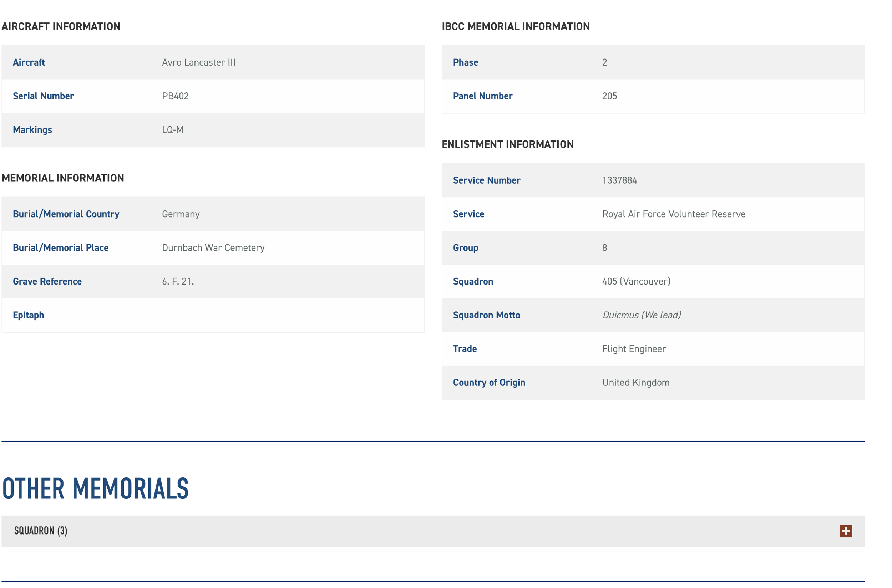892x588 pixels.
Task: Click the PB402 serial number value
Action: (175, 96)
